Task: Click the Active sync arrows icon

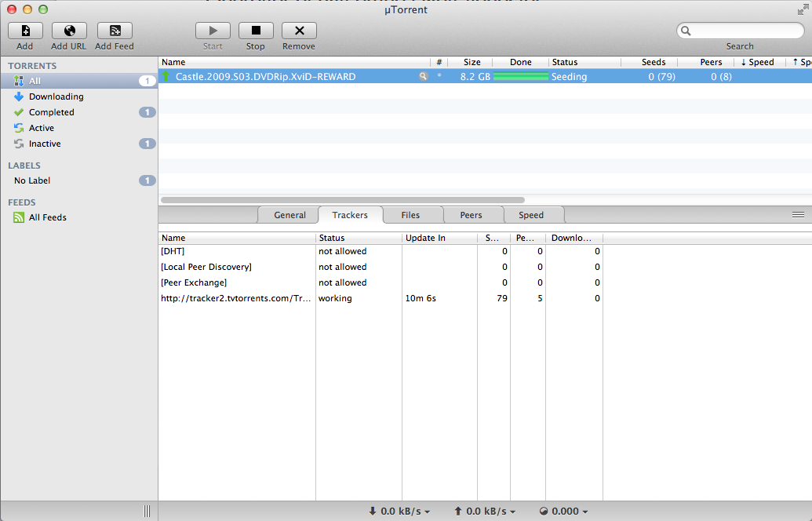Action: [x=19, y=128]
